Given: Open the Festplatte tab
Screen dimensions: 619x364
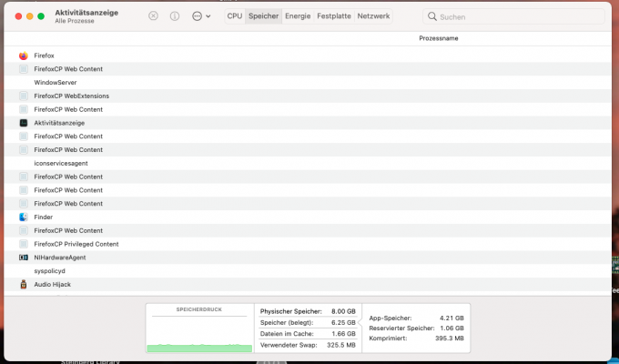Looking at the screenshot, I should tap(334, 16).
